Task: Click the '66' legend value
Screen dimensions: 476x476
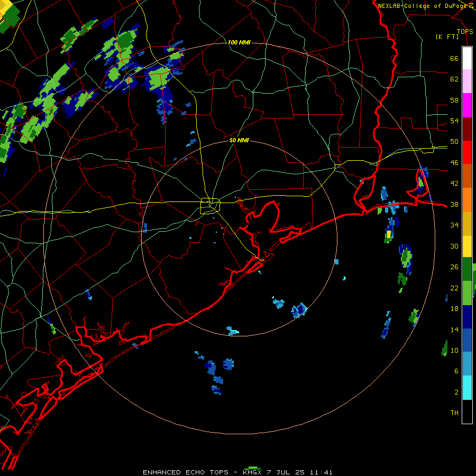Action: point(454,58)
